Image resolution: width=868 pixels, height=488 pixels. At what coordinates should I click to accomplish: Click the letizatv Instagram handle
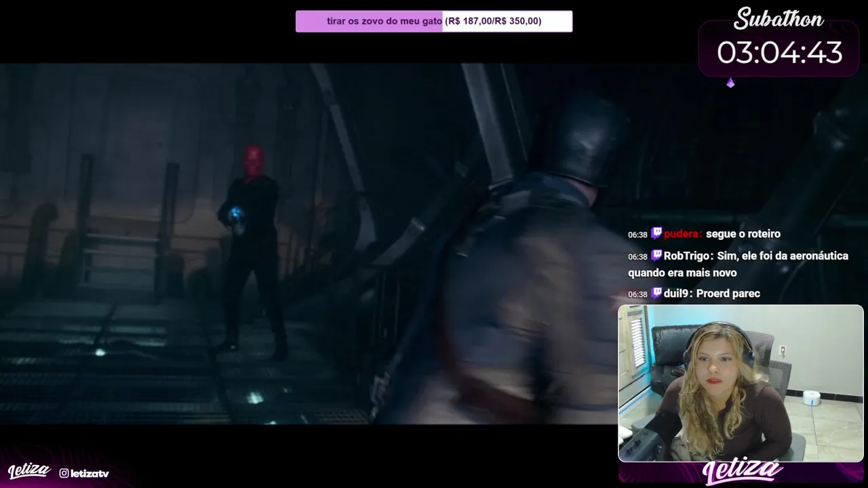(90, 473)
